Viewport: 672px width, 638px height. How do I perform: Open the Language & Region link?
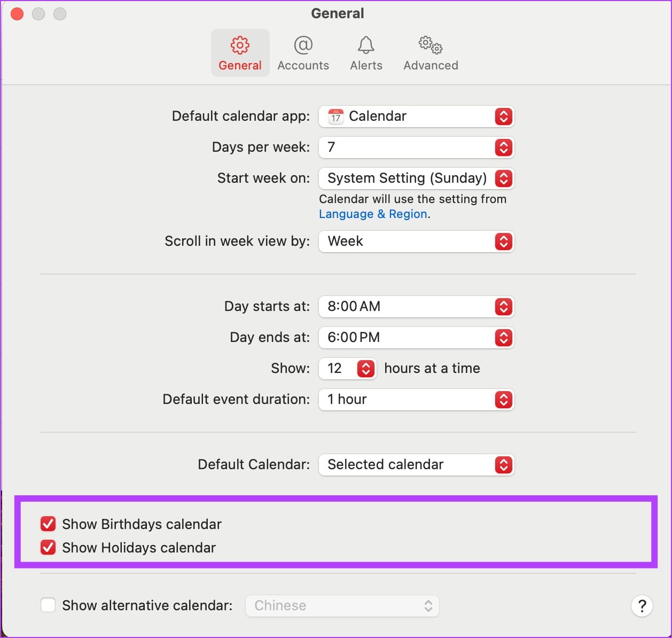(373, 214)
